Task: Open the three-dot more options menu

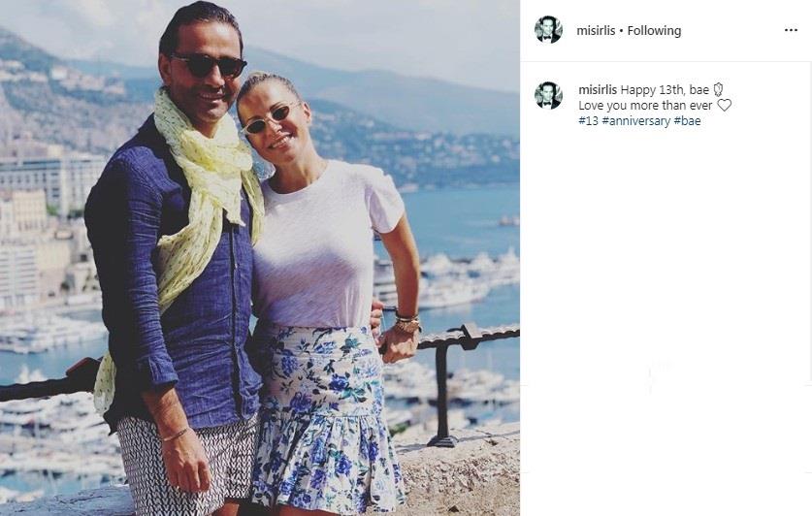Action: click(x=791, y=30)
